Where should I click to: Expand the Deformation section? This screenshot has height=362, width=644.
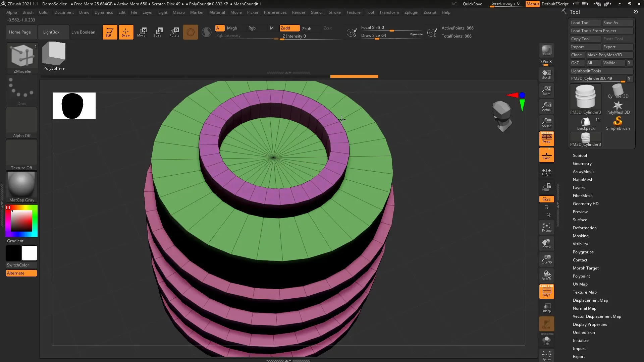[584, 228]
